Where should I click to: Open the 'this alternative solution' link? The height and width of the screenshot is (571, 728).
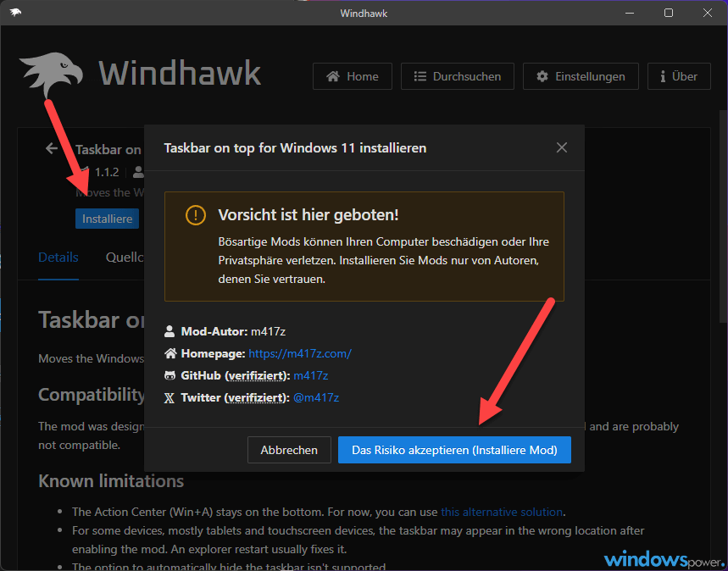502,512
